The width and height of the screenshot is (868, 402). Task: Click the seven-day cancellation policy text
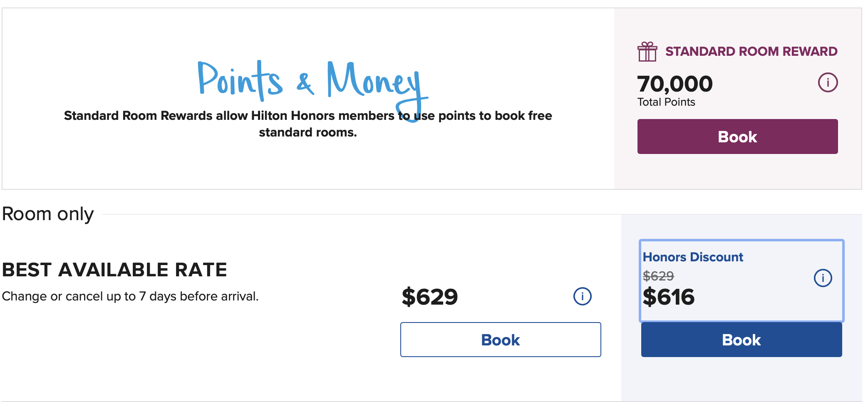130,296
